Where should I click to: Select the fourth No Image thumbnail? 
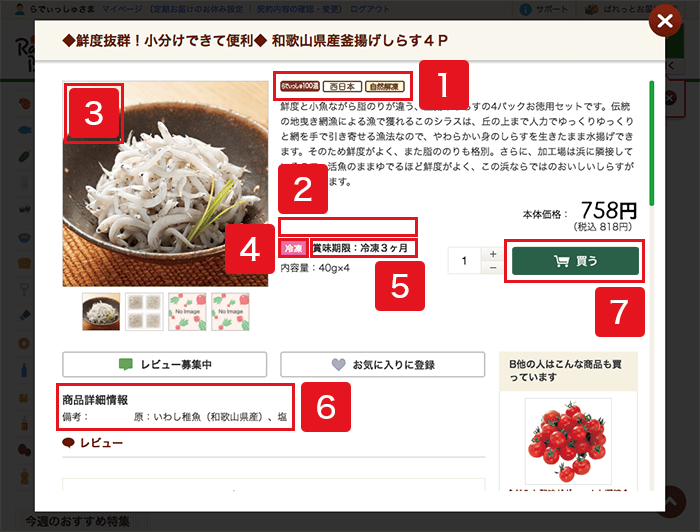230,312
